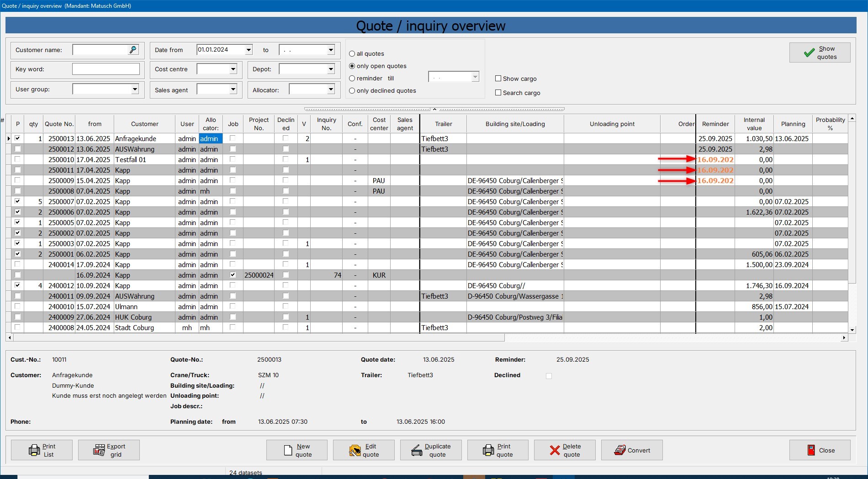Expand the User group dropdown
This screenshot has height=479, width=868.
pyautogui.click(x=135, y=89)
